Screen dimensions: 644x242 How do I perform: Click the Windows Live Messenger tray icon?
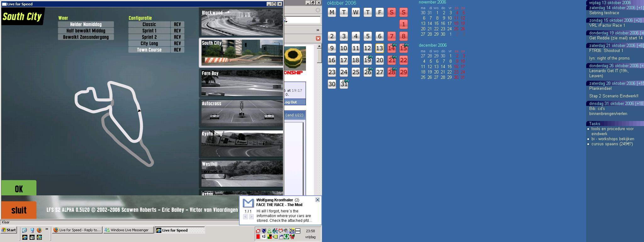pos(269,231)
